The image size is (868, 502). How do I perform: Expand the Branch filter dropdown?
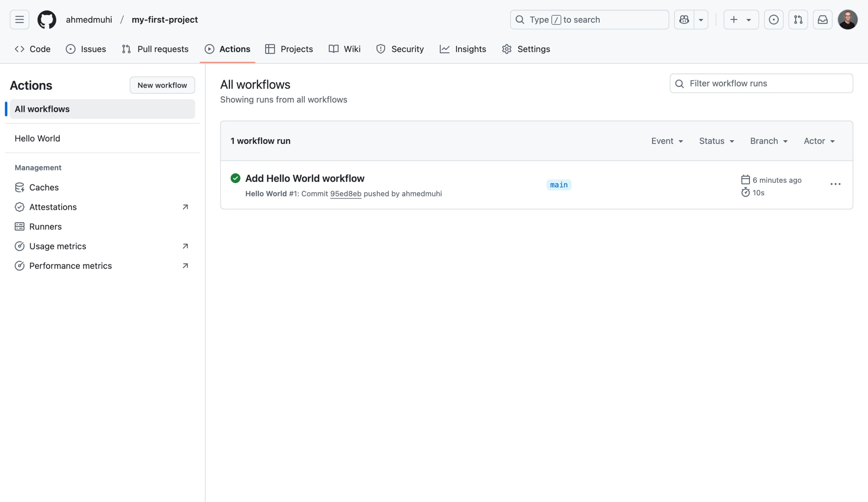[769, 141]
